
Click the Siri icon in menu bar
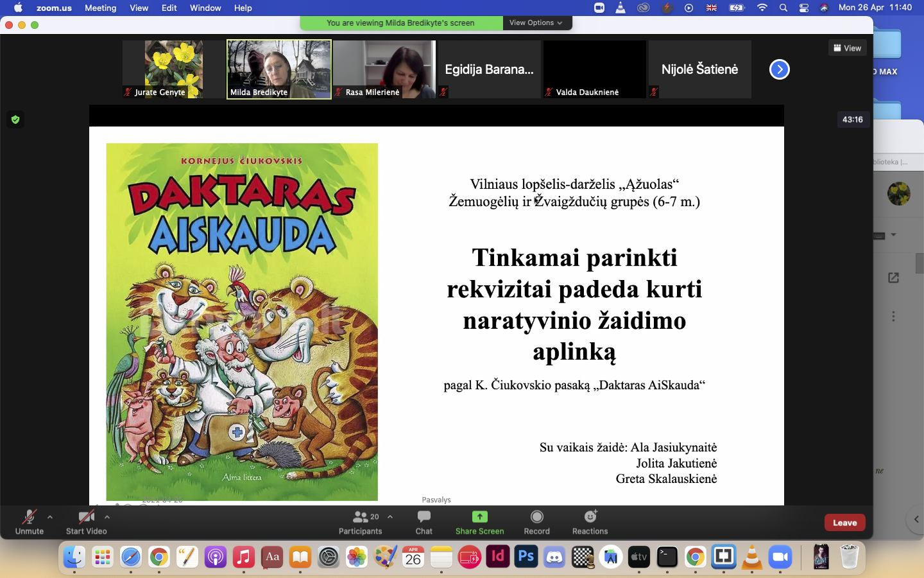[824, 8]
